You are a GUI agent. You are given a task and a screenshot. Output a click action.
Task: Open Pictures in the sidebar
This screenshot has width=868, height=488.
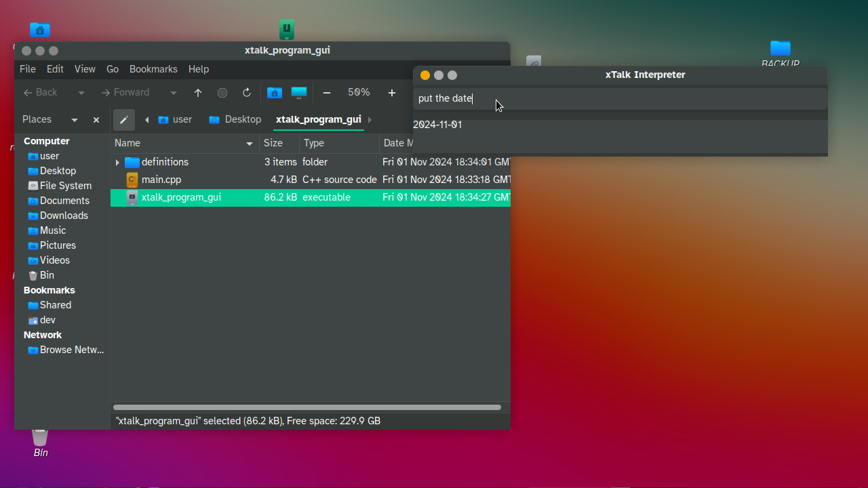click(52, 245)
